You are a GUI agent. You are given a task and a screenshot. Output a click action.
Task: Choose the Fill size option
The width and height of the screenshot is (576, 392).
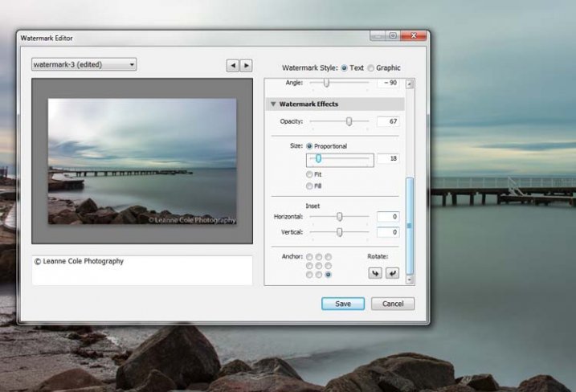(309, 186)
